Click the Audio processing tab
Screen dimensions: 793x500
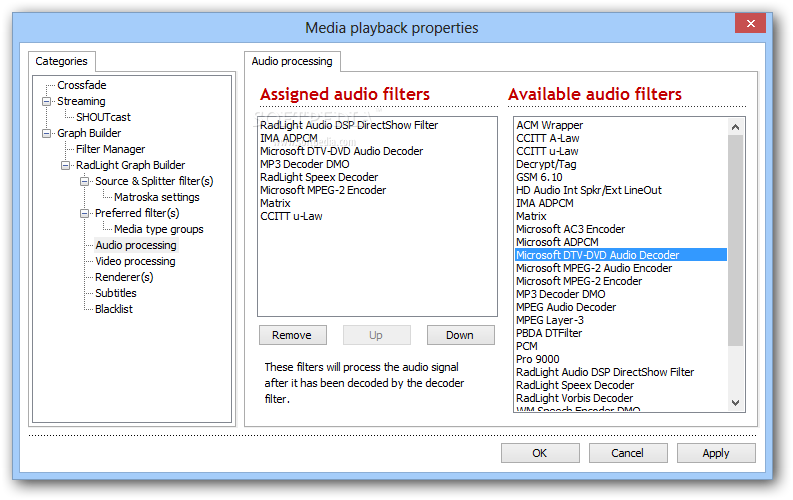pyautogui.click(x=292, y=61)
